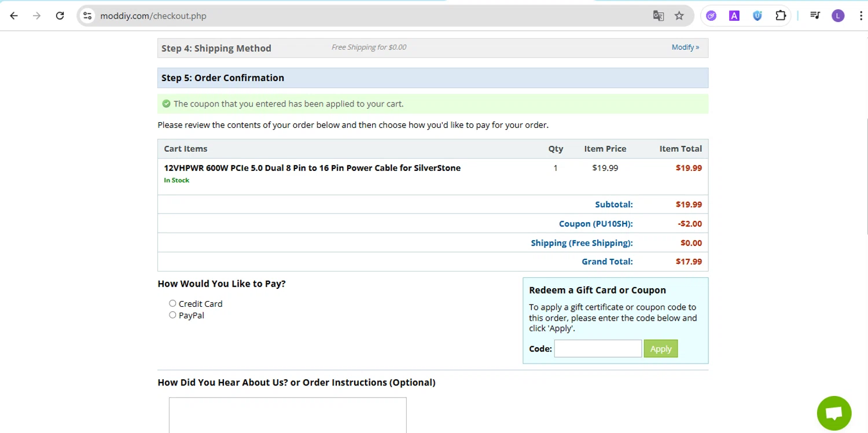Reload the checkout page
868x433 pixels.
click(x=60, y=16)
